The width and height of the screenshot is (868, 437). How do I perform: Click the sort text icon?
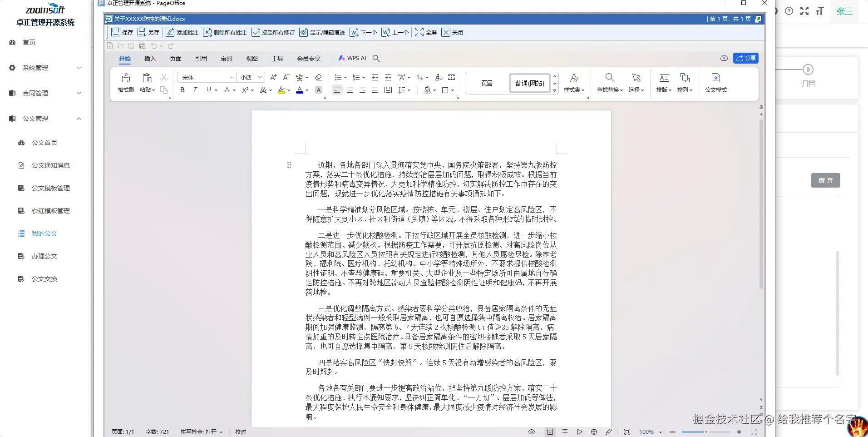coord(439,77)
